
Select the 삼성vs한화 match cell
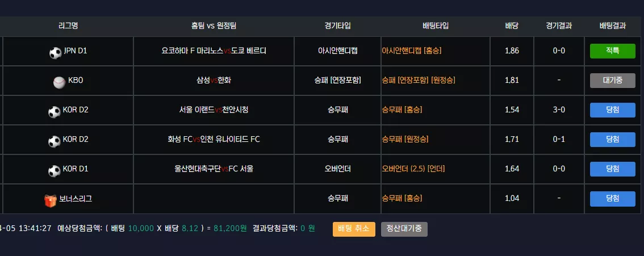(214, 81)
